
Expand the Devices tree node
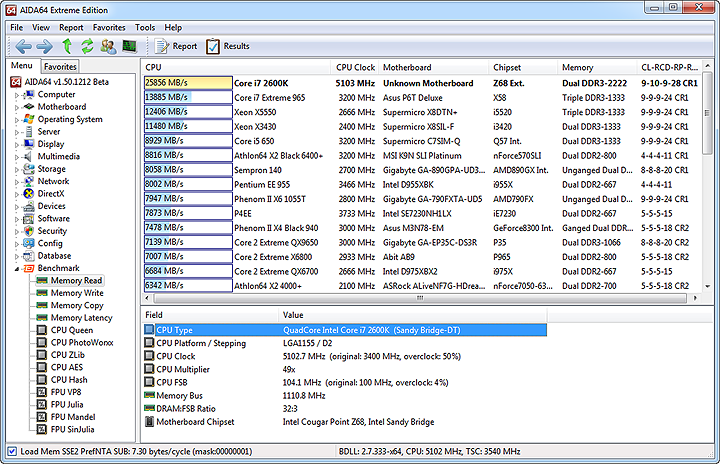[x=17, y=207]
